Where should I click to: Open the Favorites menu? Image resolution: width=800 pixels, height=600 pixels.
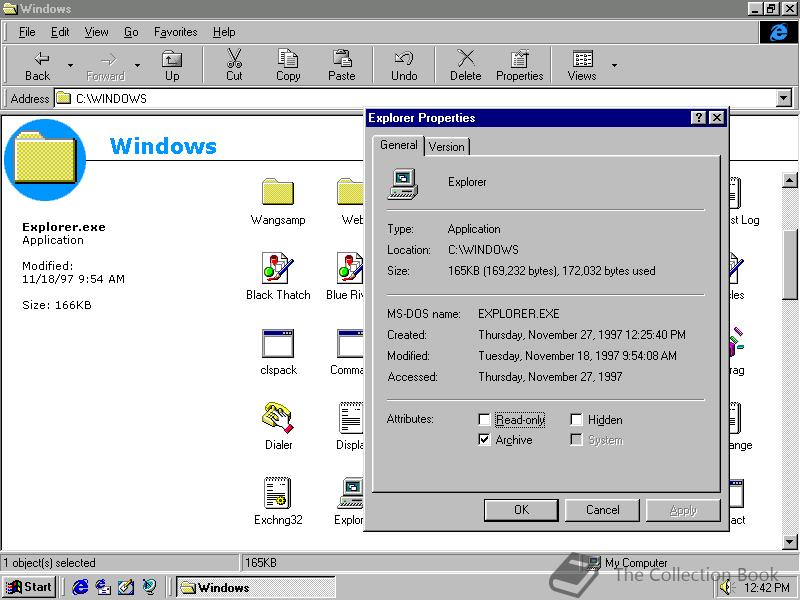pyautogui.click(x=176, y=32)
